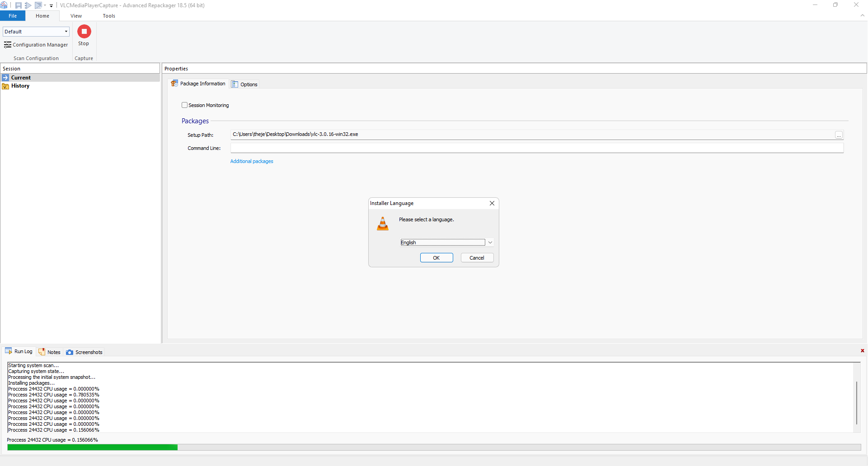Click the capture in VM monitor icon in quick access toolbar
Image resolution: width=868 pixels, height=466 pixels.
click(x=38, y=5)
